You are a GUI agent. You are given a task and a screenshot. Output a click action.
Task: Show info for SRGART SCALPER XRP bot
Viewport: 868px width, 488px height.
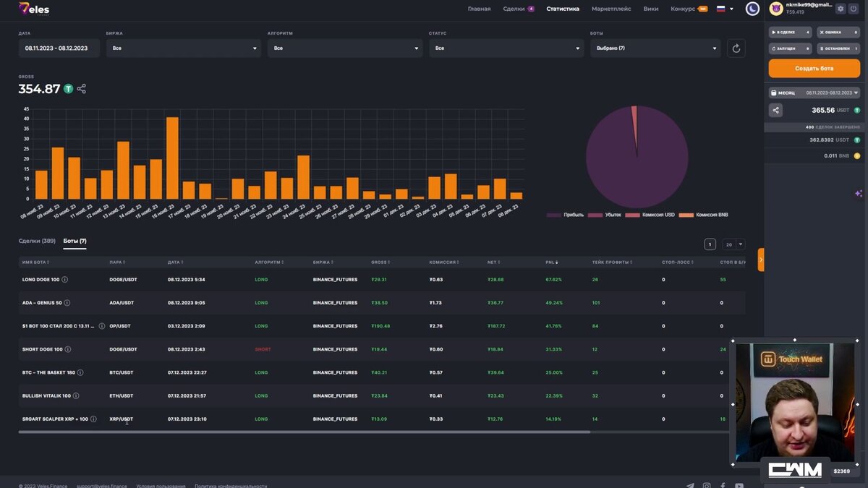click(93, 419)
